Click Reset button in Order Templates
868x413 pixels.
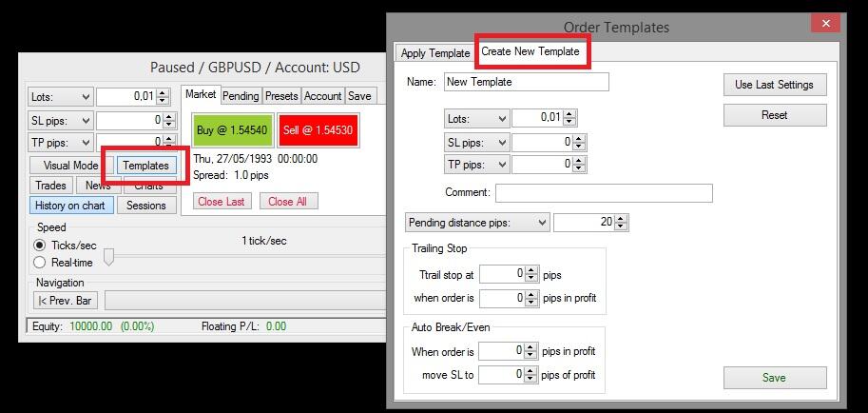tap(775, 115)
